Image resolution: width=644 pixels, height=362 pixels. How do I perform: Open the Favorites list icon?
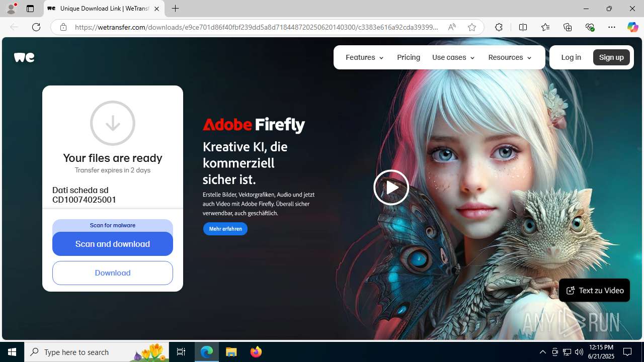545,27
